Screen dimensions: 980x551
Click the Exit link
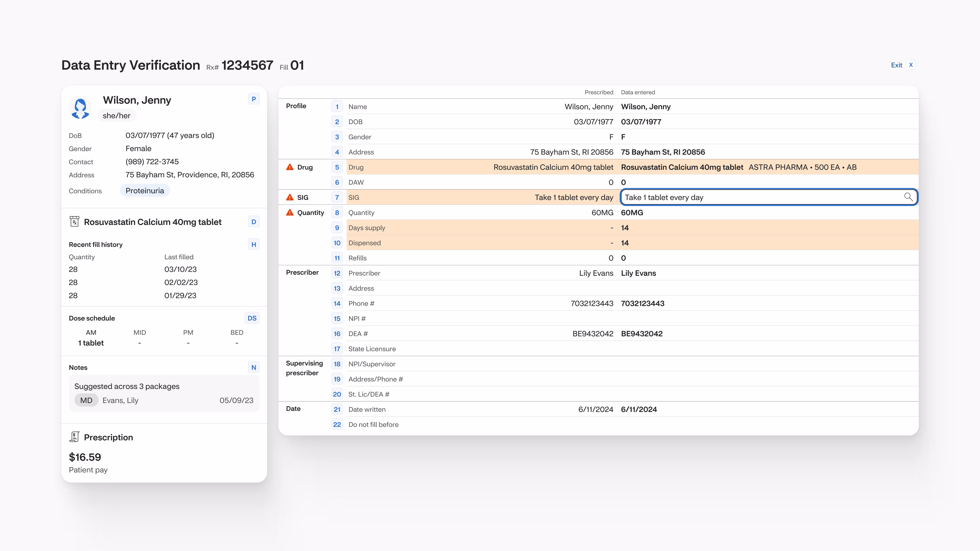(896, 65)
